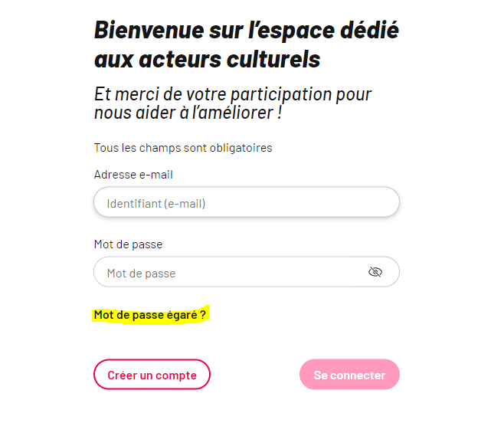
Task: Select the 'Bienvenue sur l'espace dédié' heading
Action: tap(247, 30)
